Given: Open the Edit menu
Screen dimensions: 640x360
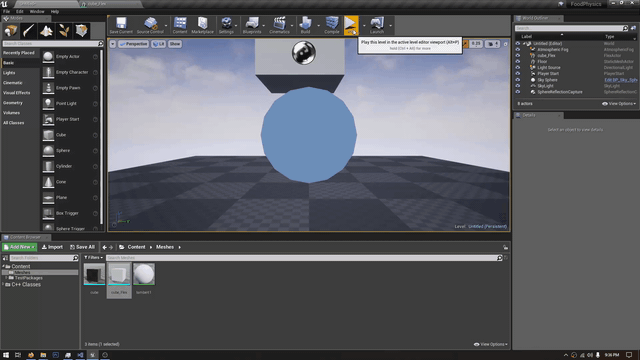Looking at the screenshot, I should 20,11.
